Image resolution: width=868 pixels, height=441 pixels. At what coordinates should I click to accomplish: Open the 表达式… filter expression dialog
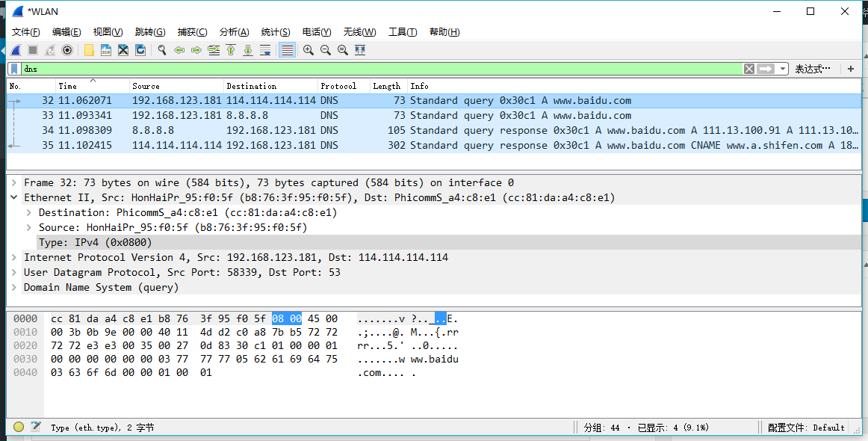813,69
